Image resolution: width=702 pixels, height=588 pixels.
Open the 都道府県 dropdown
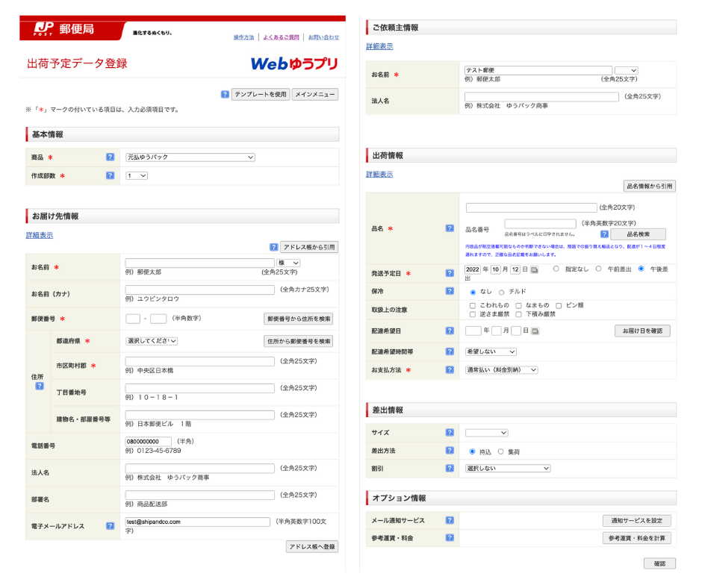click(152, 341)
